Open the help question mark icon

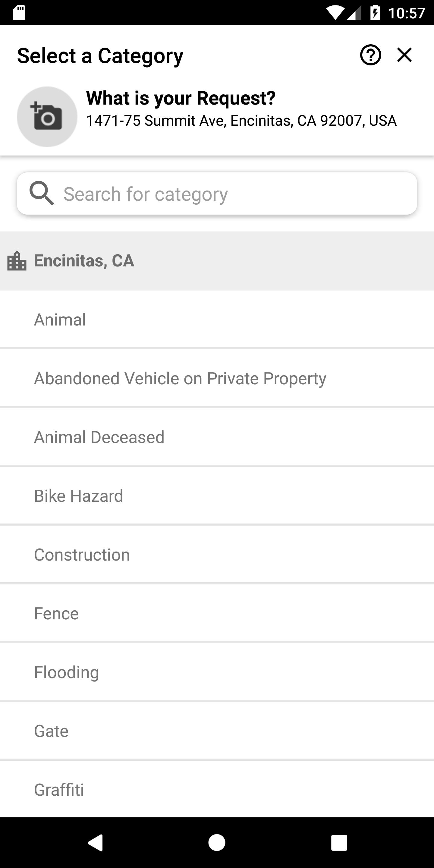point(370,55)
